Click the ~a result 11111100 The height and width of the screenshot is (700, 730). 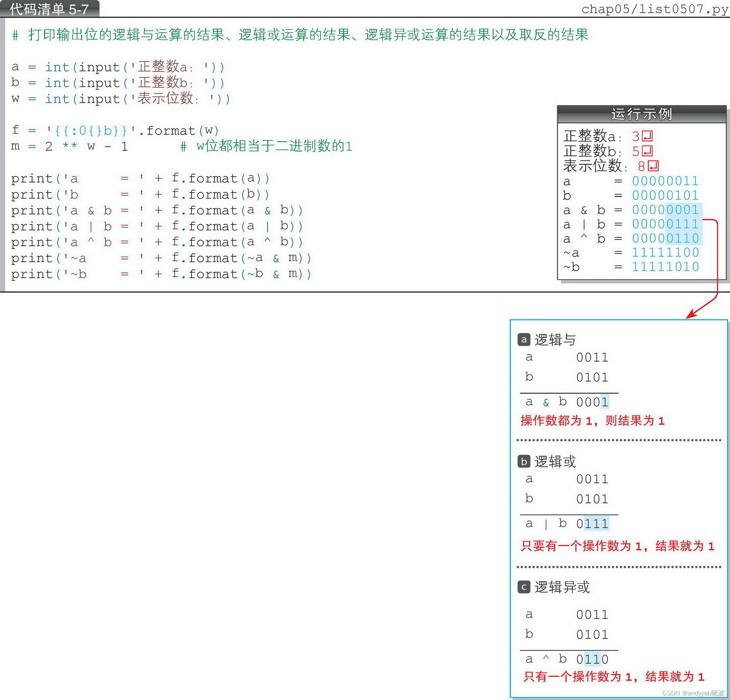[x=665, y=252]
